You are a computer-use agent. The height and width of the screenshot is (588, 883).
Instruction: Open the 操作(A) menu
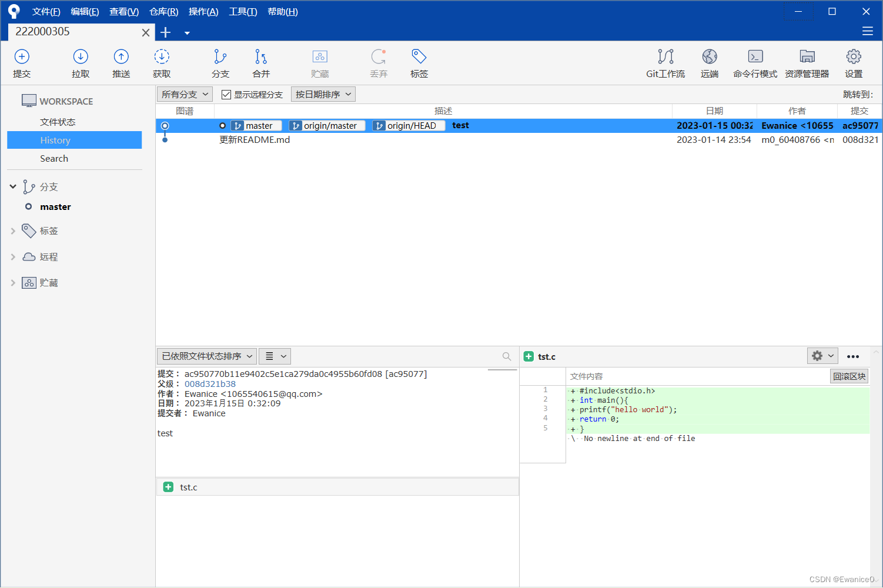pyautogui.click(x=203, y=12)
